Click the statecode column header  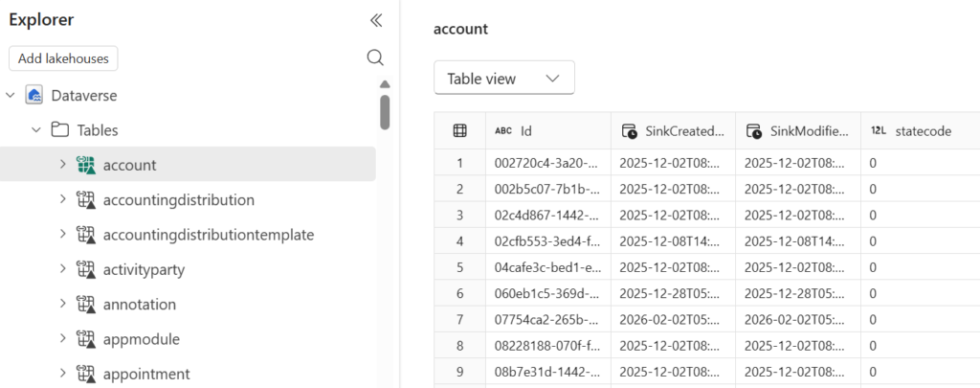[923, 131]
